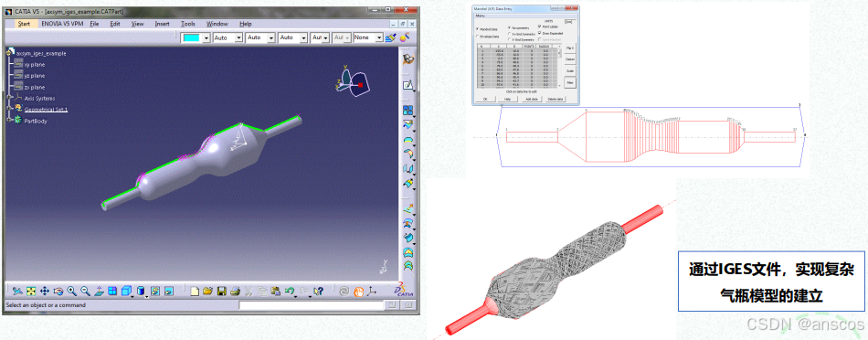Open the ENOVIA V5 VPM menu

[x=62, y=24]
